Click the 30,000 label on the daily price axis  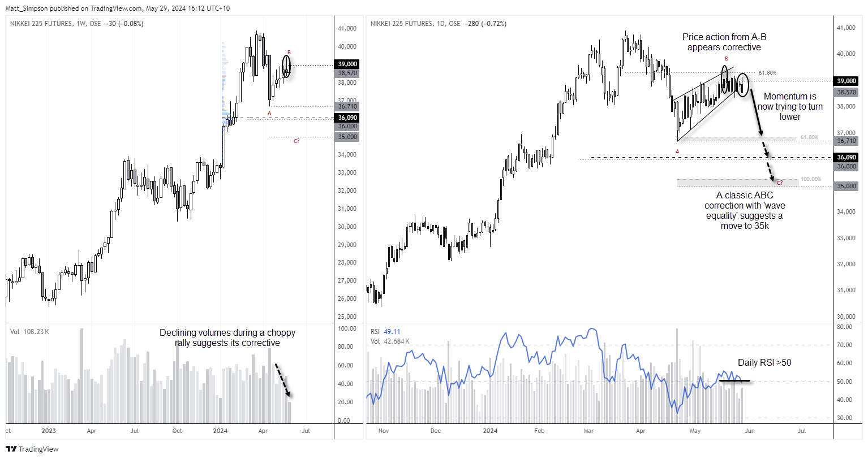pyautogui.click(x=846, y=317)
